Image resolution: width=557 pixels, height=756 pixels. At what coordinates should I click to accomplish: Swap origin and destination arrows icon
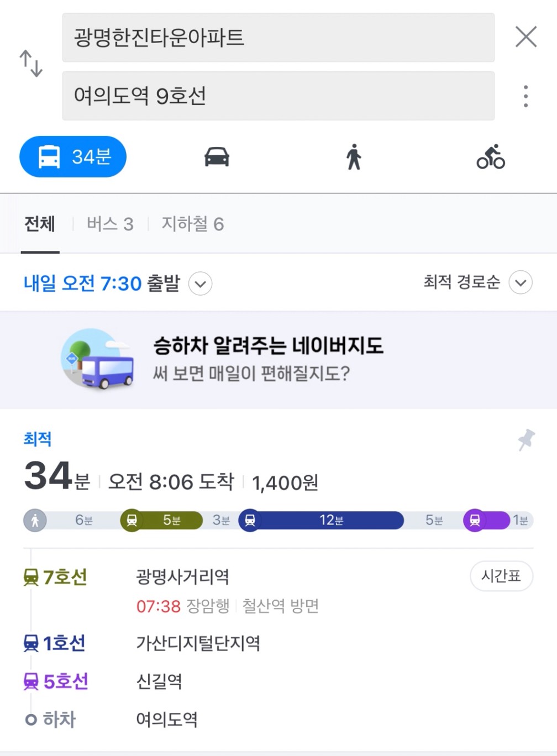[31, 64]
